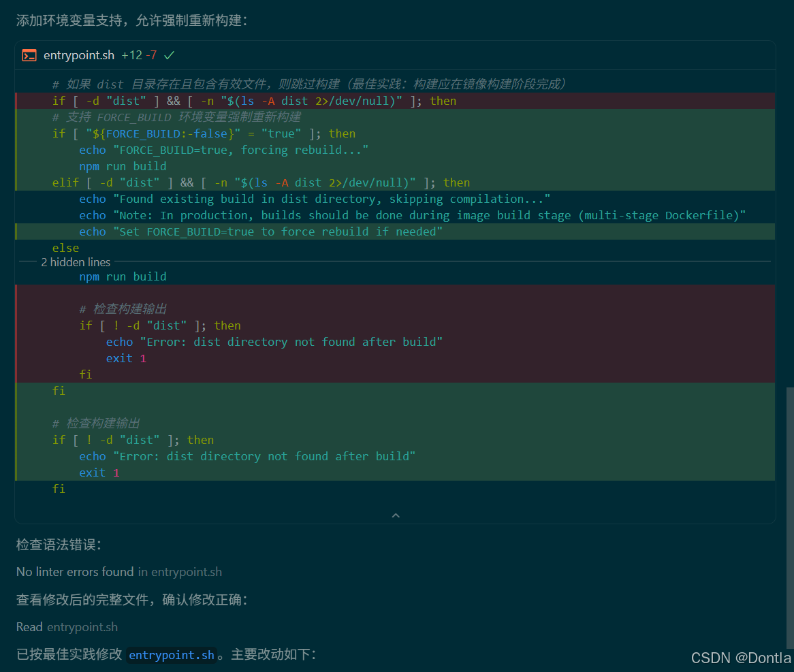Click the echo "Set FORCE_BUILD=true to force rebuild" line
The width and height of the screenshot is (794, 672).
[x=395, y=231]
